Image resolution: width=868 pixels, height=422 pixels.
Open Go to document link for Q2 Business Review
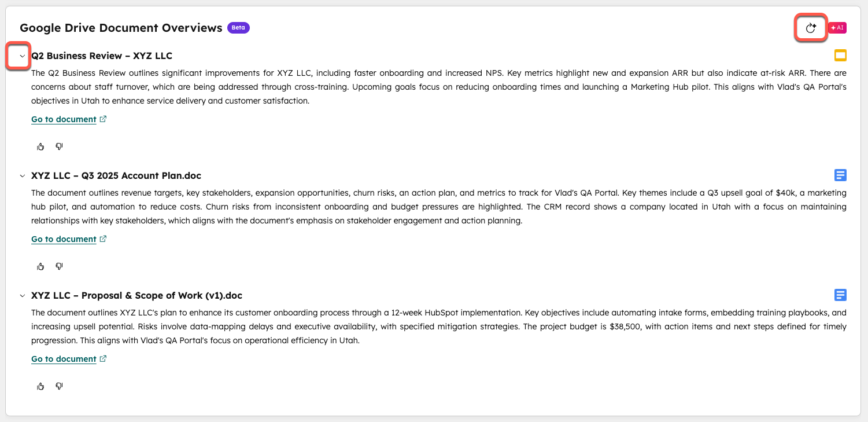(x=64, y=119)
